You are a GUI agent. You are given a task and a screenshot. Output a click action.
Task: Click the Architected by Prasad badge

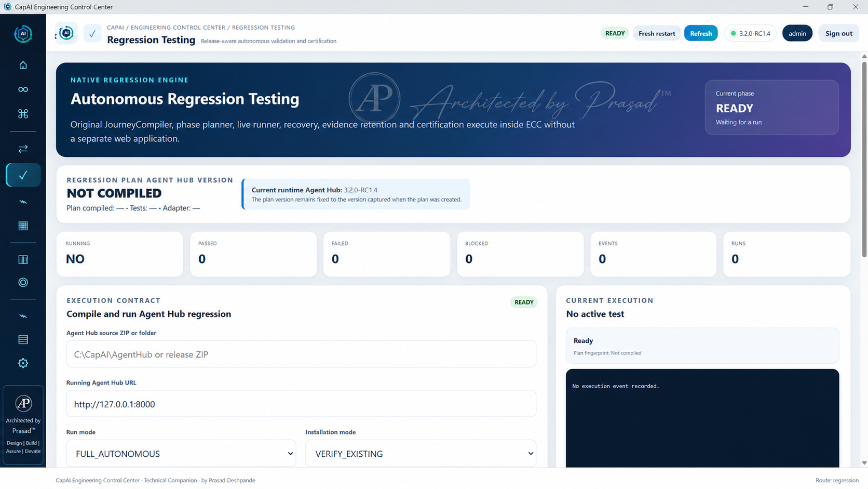click(23, 426)
